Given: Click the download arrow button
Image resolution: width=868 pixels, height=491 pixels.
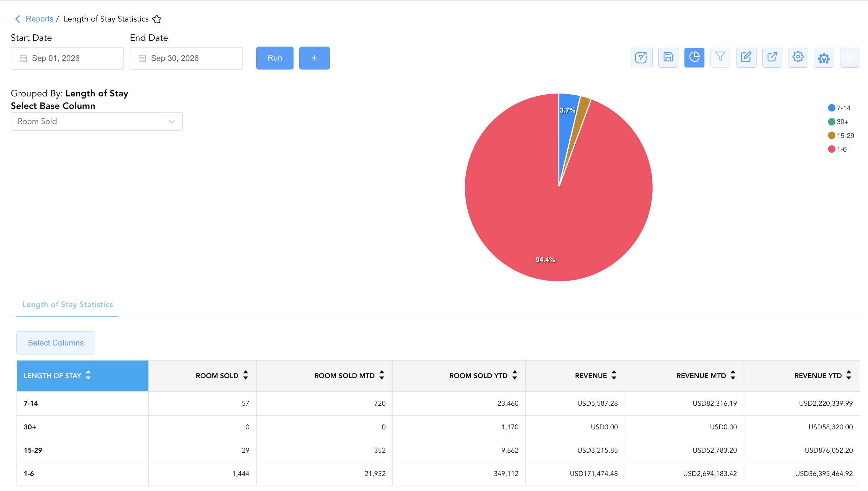Looking at the screenshot, I should tap(314, 58).
